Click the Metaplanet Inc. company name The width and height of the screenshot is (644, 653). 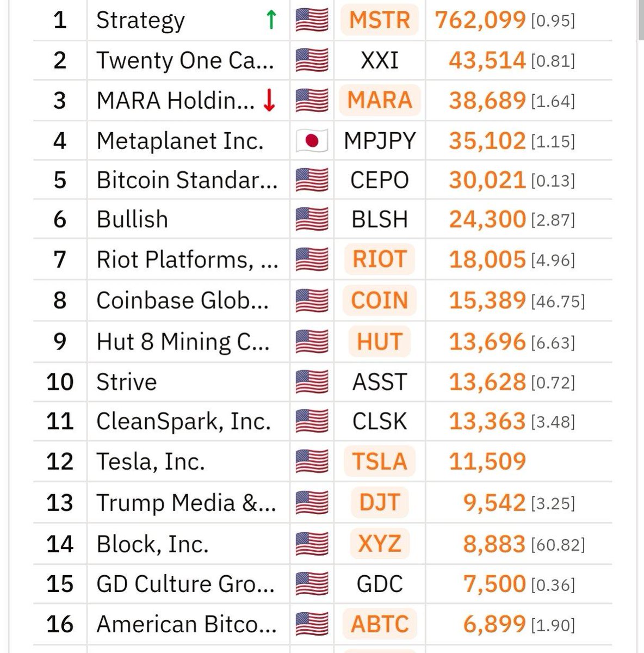point(180,141)
